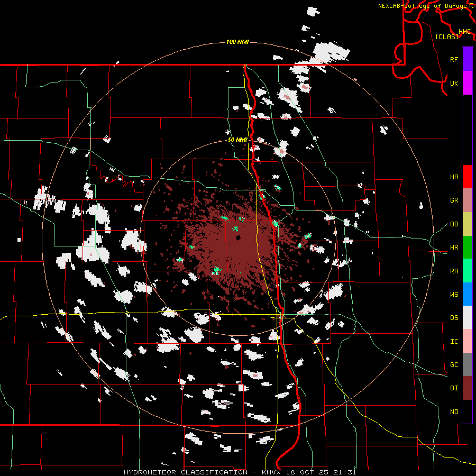Click the 100 NMI range ring label
The width and height of the screenshot is (476, 476).
[237, 42]
